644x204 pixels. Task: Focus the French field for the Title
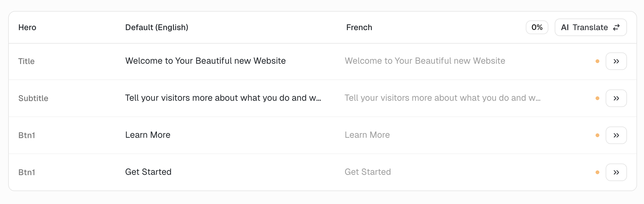click(425, 61)
